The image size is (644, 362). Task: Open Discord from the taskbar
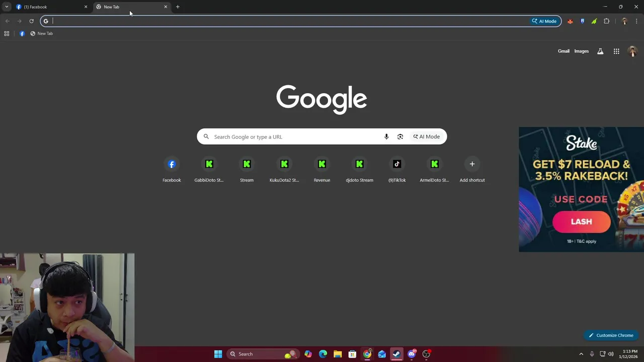tap(412, 354)
